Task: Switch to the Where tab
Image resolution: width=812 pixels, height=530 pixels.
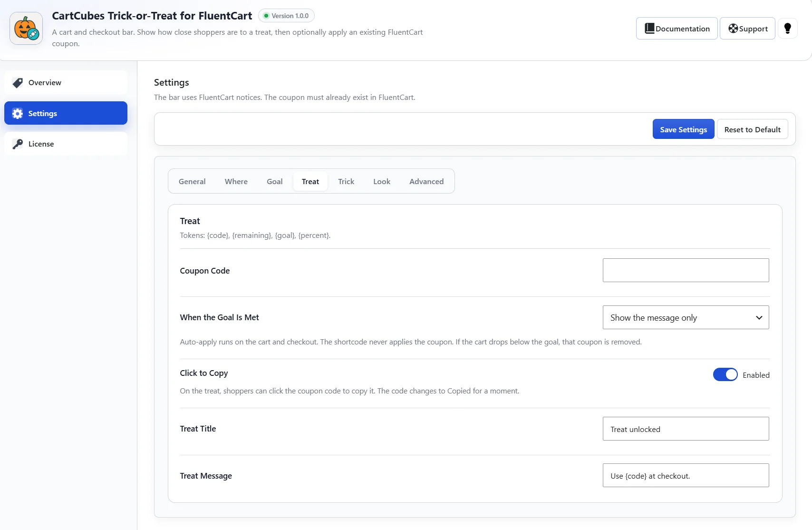Action: [236, 181]
